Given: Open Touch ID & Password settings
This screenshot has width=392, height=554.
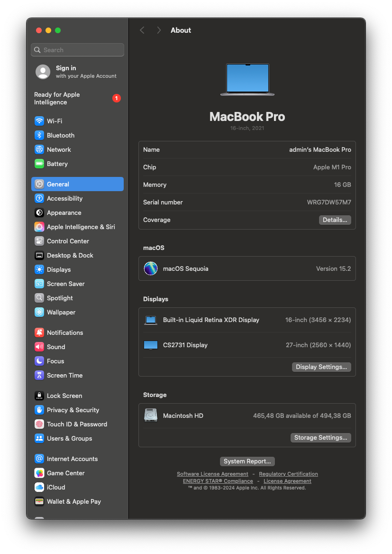Looking at the screenshot, I should pyautogui.click(x=39, y=424).
